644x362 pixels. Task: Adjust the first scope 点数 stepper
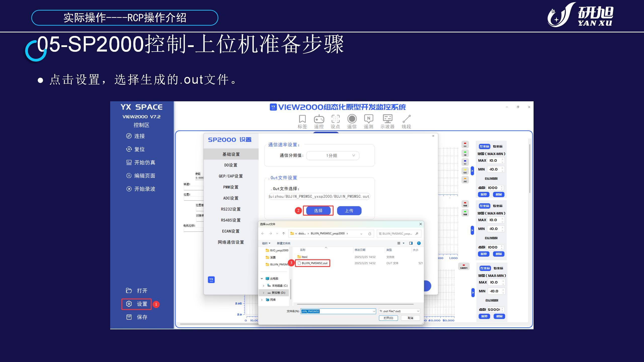[x=502, y=188]
